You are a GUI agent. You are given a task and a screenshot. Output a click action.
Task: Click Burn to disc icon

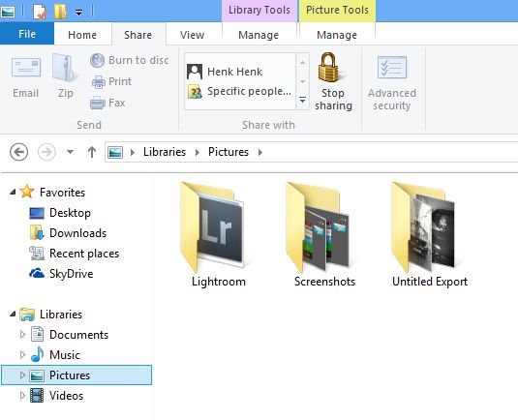click(x=97, y=60)
